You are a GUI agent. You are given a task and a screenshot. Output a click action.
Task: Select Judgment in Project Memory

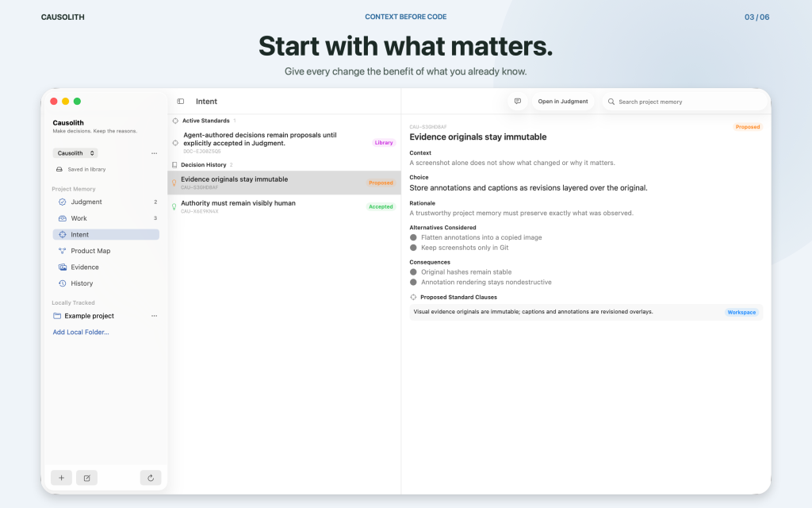[105, 202]
